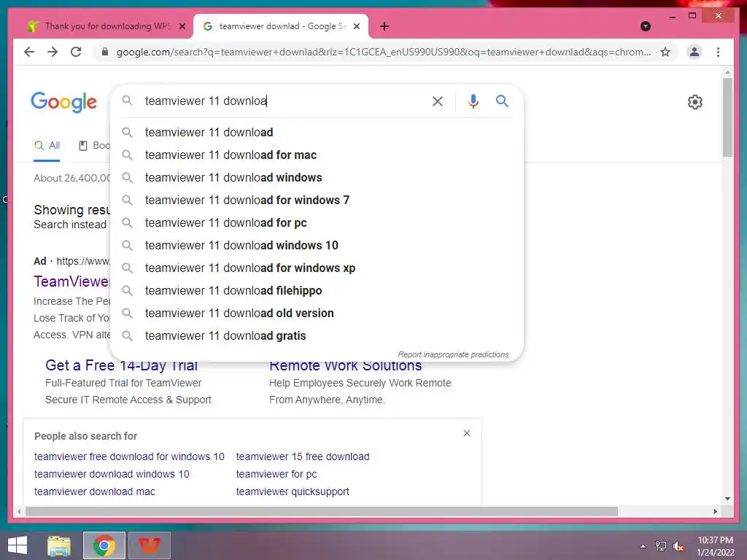This screenshot has height=560, width=747.
Task: Open Remote Work Solutions link
Action: (345, 365)
